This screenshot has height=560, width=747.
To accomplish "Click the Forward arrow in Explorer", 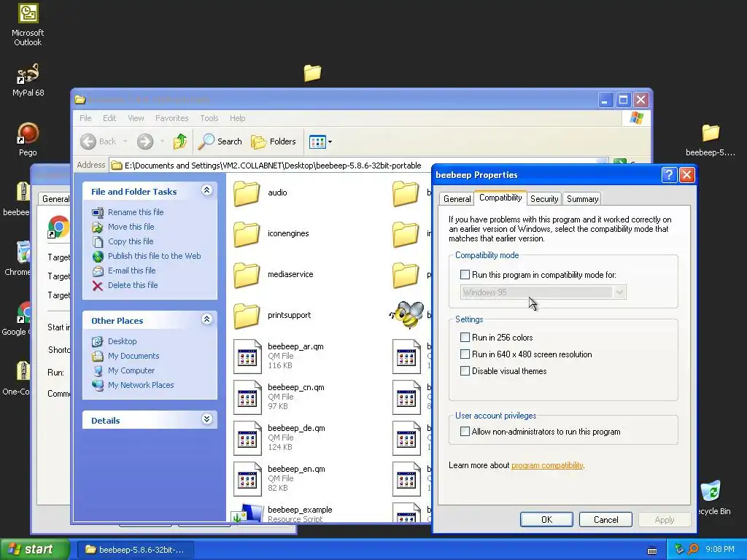I will click(x=145, y=141).
